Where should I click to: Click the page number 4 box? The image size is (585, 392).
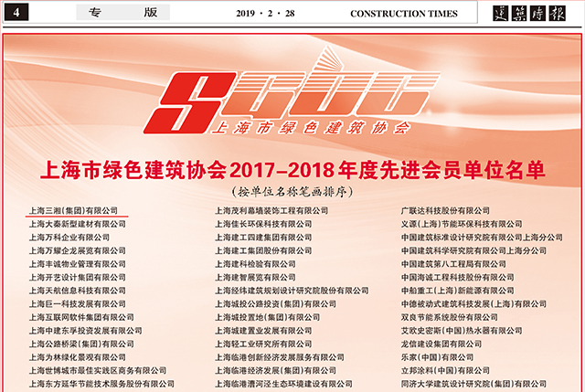[16, 13]
